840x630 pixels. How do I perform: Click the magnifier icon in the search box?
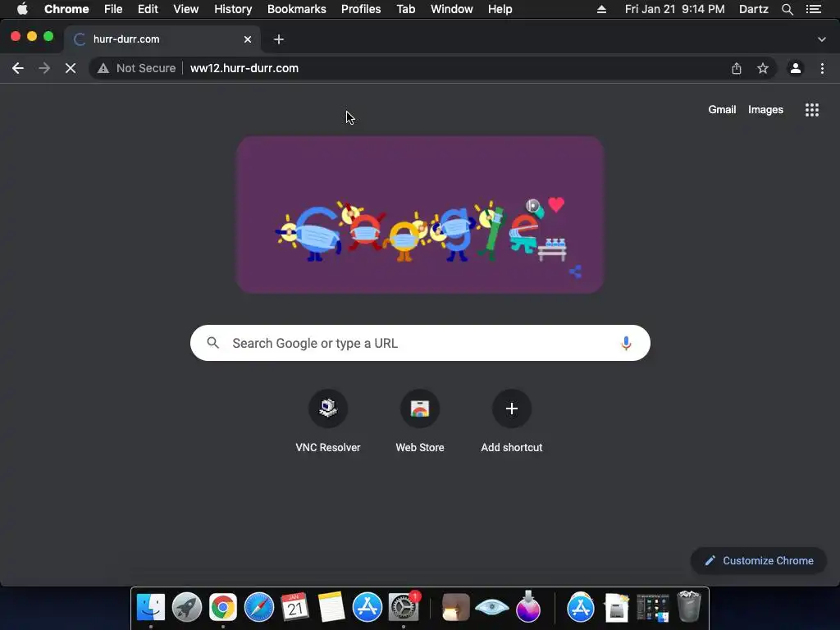(212, 343)
